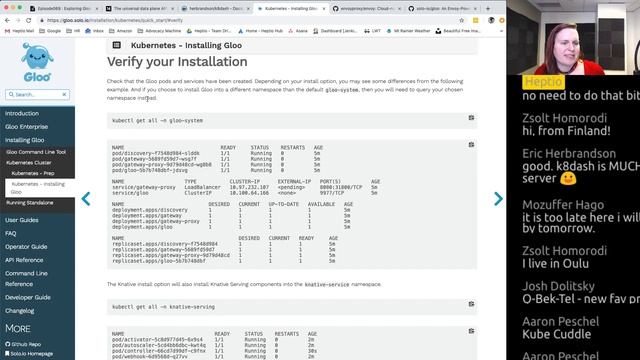Switch to the solo-io/gloo GitHub tab

(442, 8)
